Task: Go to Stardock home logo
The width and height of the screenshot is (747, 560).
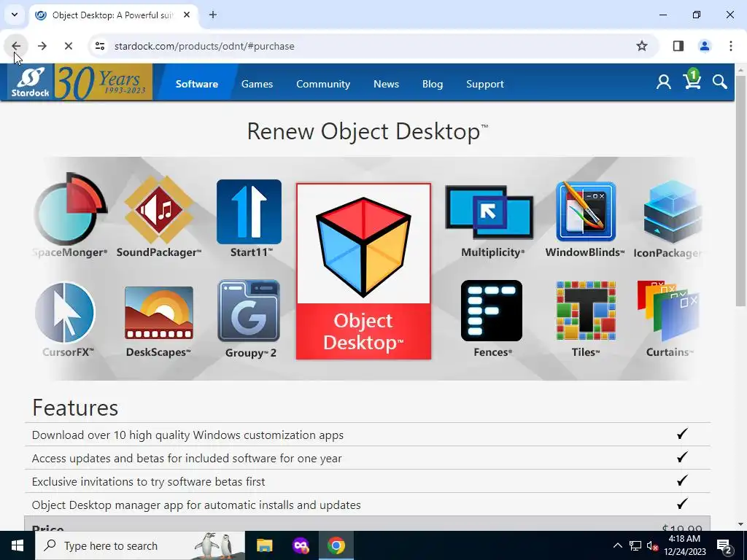Action: (x=30, y=82)
